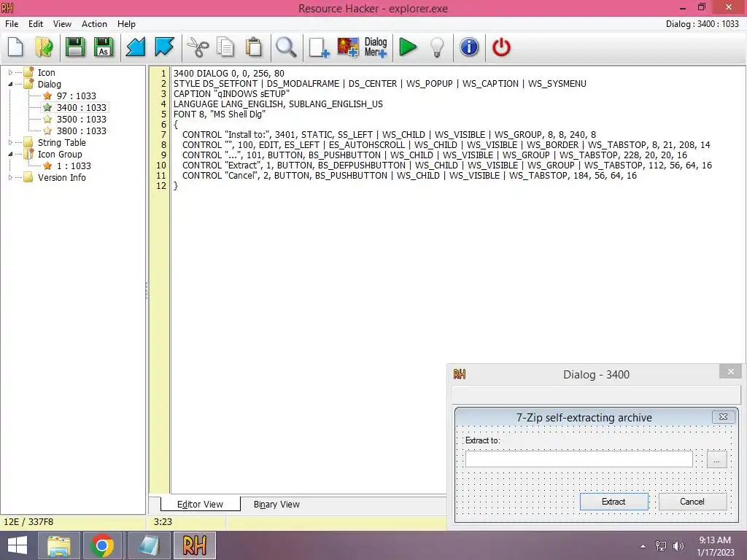The image size is (747, 560).
Task: Click the Extract button in dialog preview
Action: pos(614,502)
